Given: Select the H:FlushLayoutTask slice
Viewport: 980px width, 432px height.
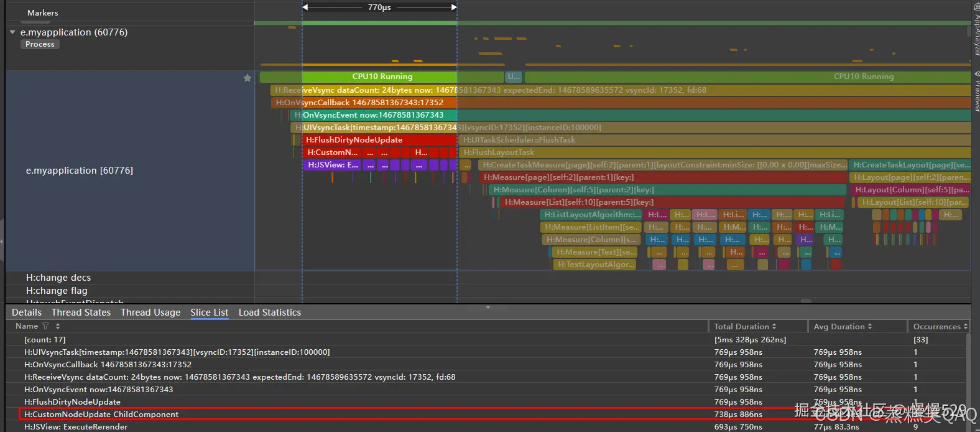Looking at the screenshot, I should [715, 153].
